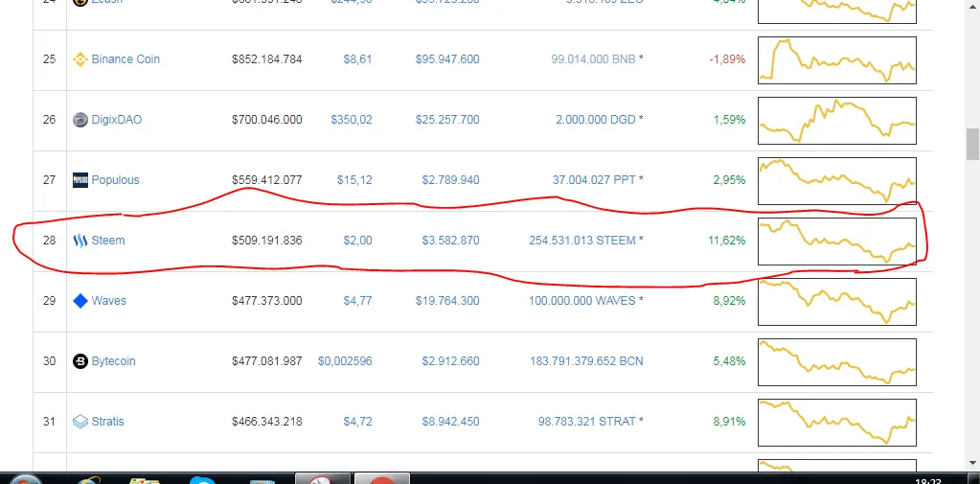Open the Populous name link
Viewport: 980px width, 484px height.
pos(116,180)
